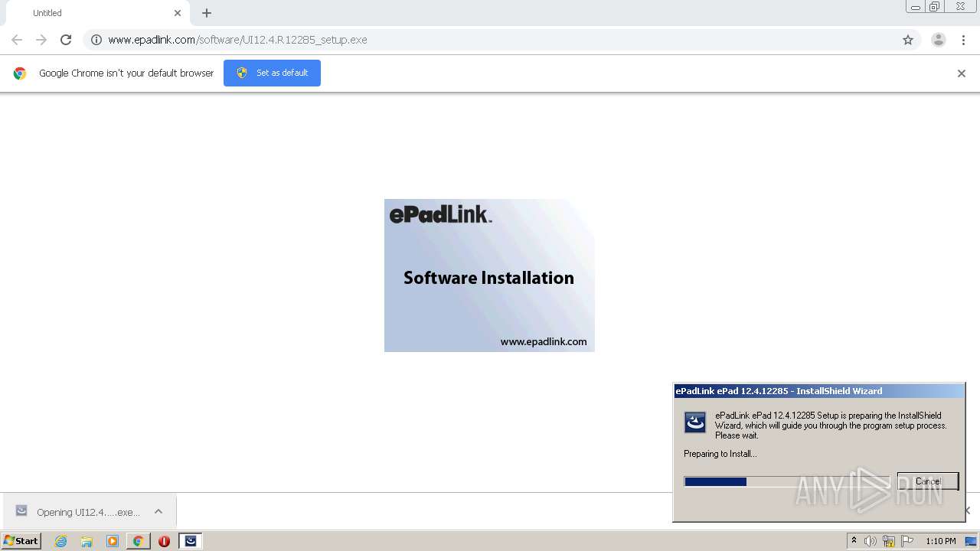980x551 pixels.
Task: Reload the current page
Action: pos(66,40)
